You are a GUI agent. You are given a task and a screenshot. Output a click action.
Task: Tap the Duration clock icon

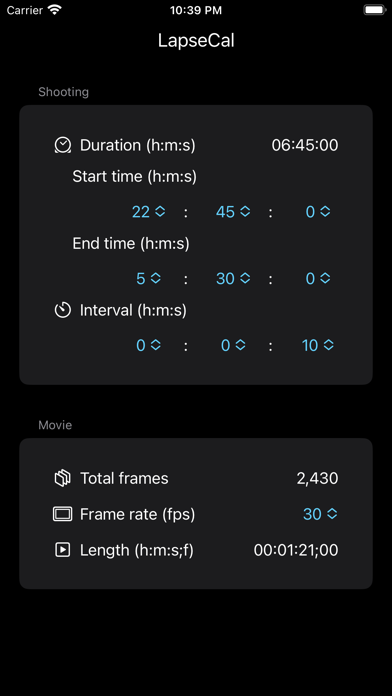(x=63, y=145)
